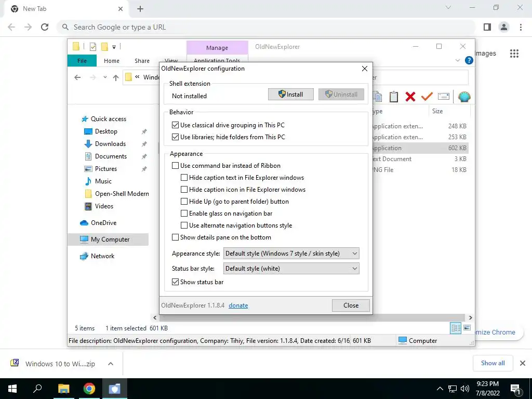532x399 pixels.
Task: Click the Up to parent folder arrow in Explorer
Action: (x=116, y=78)
